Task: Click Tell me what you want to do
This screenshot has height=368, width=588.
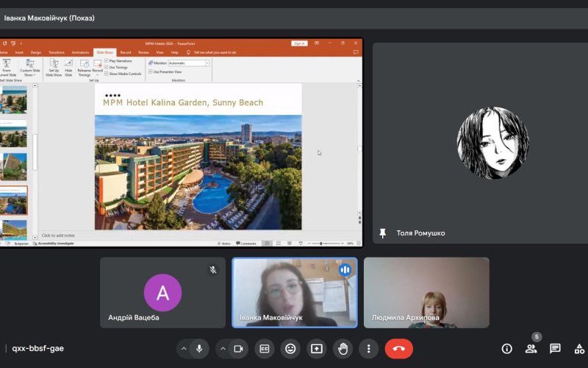Action: point(215,52)
